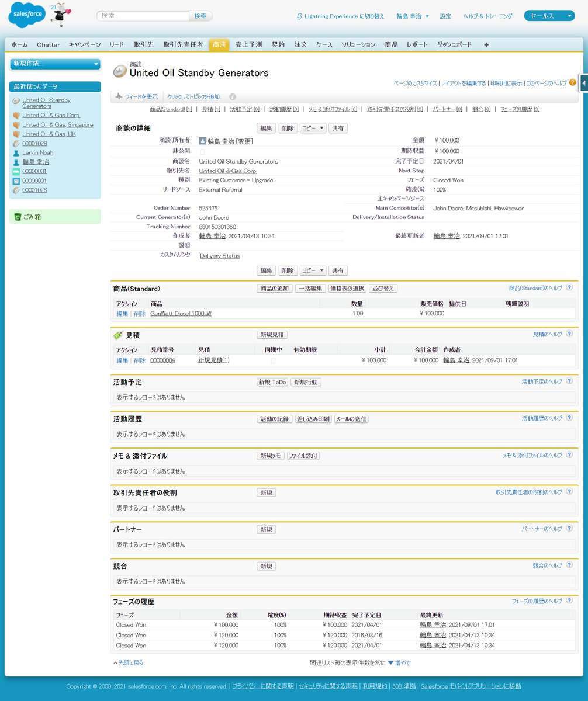This screenshot has width=588, height=701.
Task: Open the quote number 00000004 link
Action: click(162, 360)
